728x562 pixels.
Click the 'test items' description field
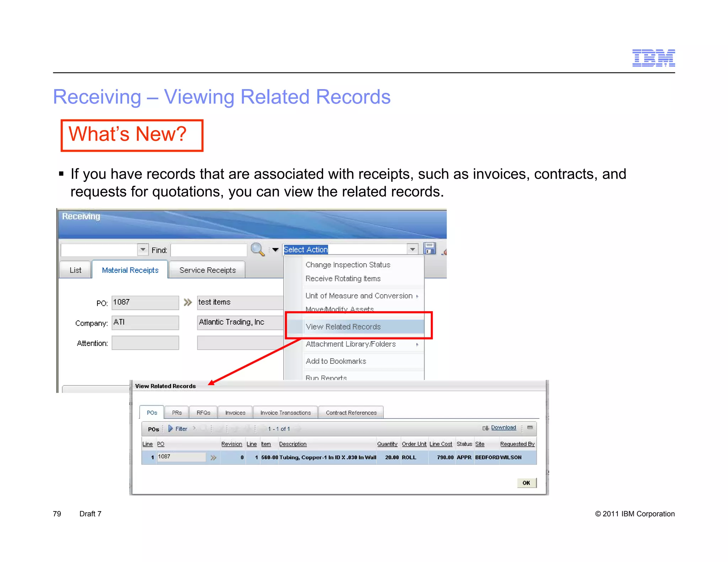(240, 302)
